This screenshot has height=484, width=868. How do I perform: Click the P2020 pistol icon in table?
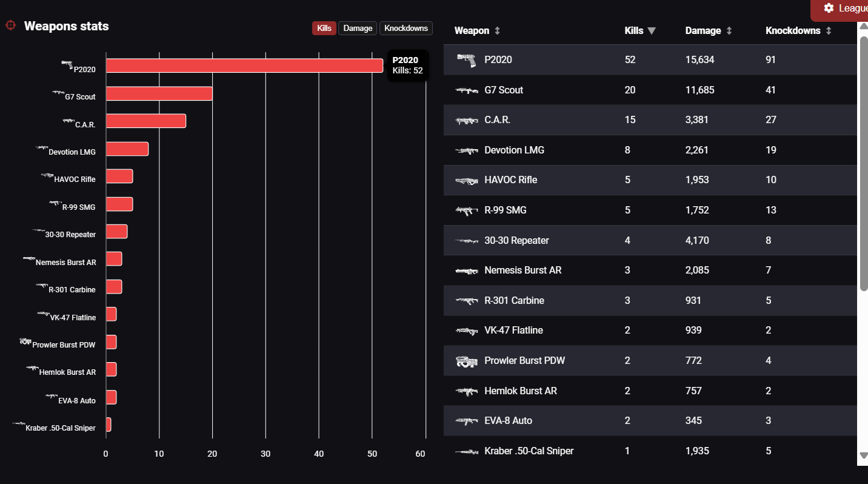(x=466, y=60)
